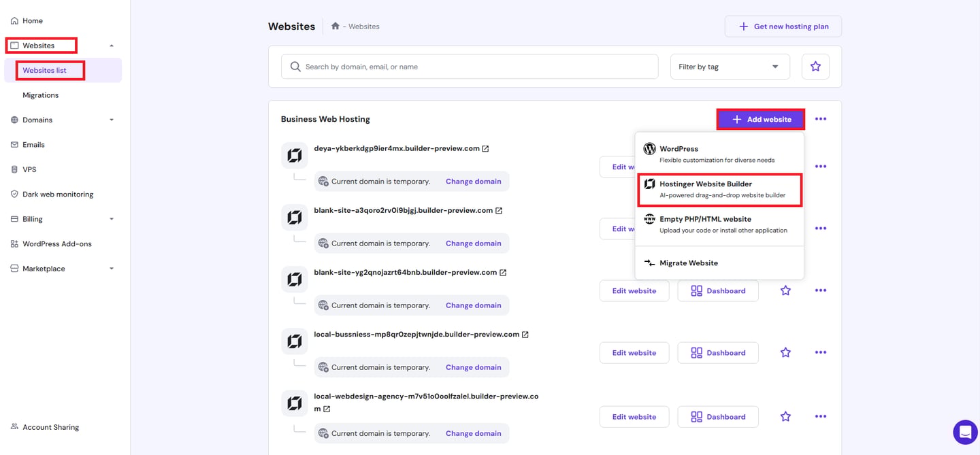Open external link icon for deya-ykberkdgp9ier4mx site
The width and height of the screenshot is (980, 455).
485,148
